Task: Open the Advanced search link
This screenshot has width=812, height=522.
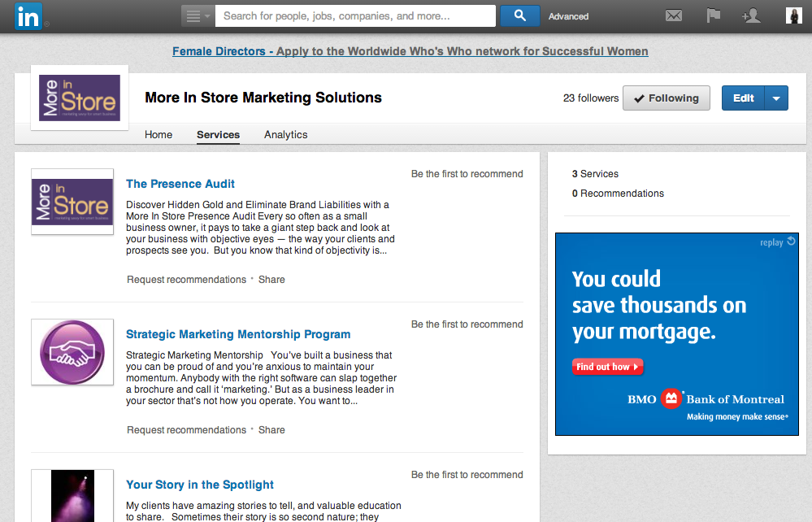Action: (568, 16)
